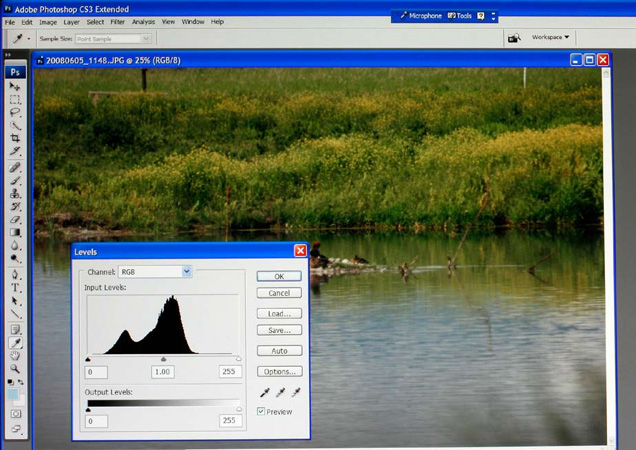The height and width of the screenshot is (450, 636).
Task: Select the Move tool
Action: tap(15, 87)
